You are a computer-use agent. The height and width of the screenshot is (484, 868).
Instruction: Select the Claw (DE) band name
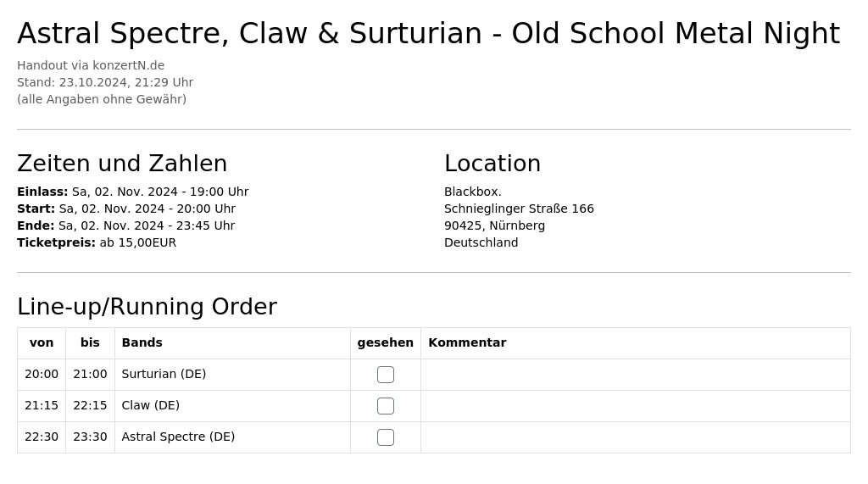coord(151,405)
